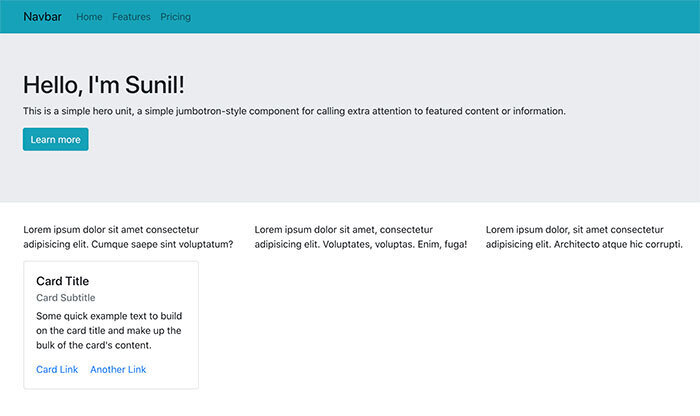The width and height of the screenshot is (700, 416).
Task: Go to the Features nav item
Action: click(x=131, y=17)
